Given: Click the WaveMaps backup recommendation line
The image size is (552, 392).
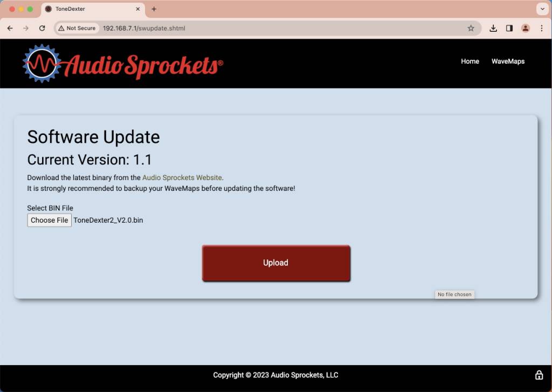Looking at the screenshot, I should click(x=161, y=188).
